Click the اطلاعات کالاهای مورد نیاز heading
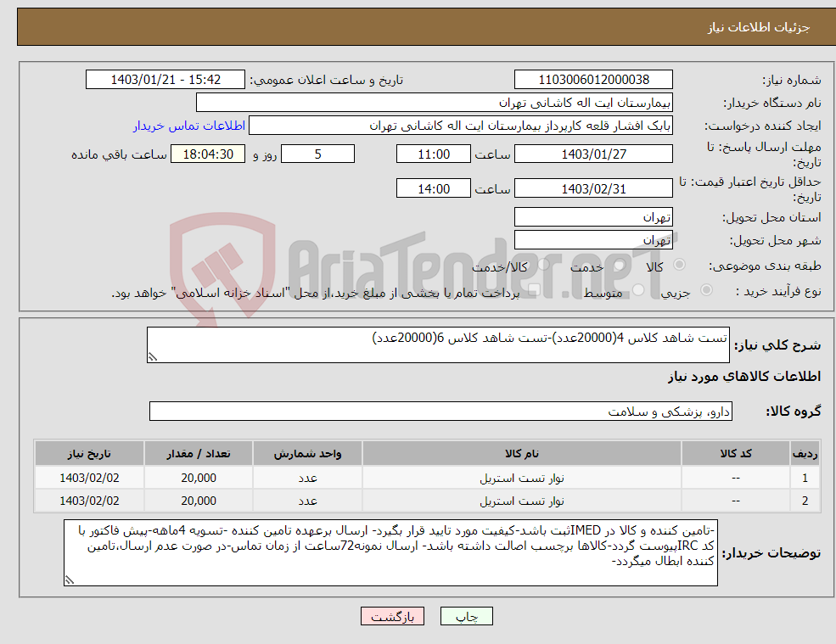This screenshot has height=644, width=836. pos(744,377)
